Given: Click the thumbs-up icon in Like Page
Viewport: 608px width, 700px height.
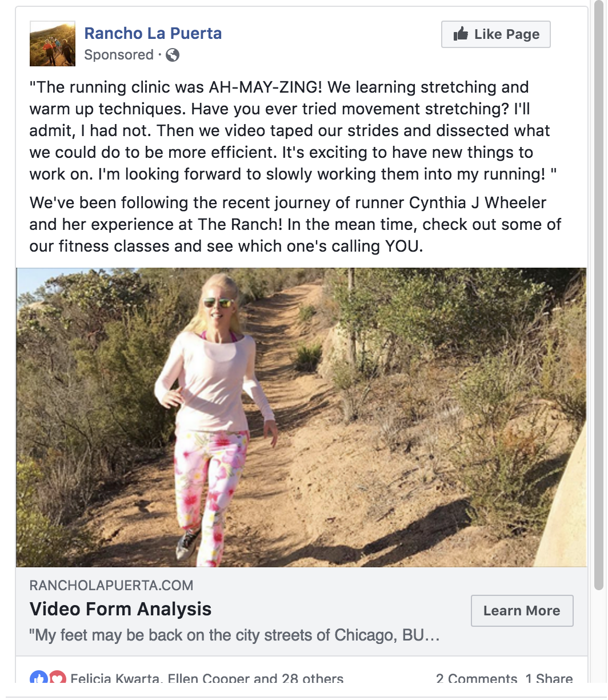Looking at the screenshot, I should (x=461, y=34).
